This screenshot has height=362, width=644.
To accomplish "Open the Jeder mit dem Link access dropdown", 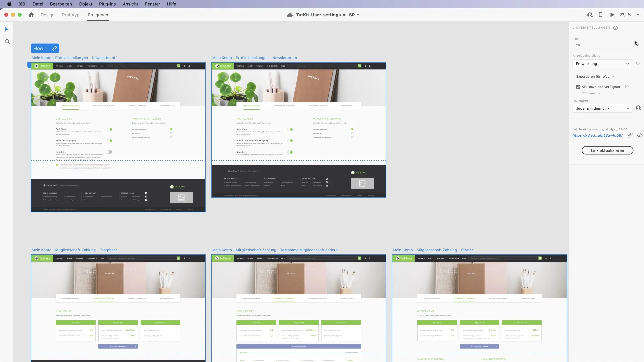I will coord(602,108).
